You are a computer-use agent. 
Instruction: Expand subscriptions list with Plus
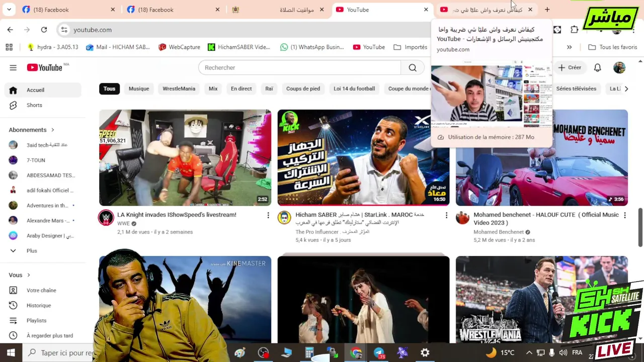pos(43,250)
